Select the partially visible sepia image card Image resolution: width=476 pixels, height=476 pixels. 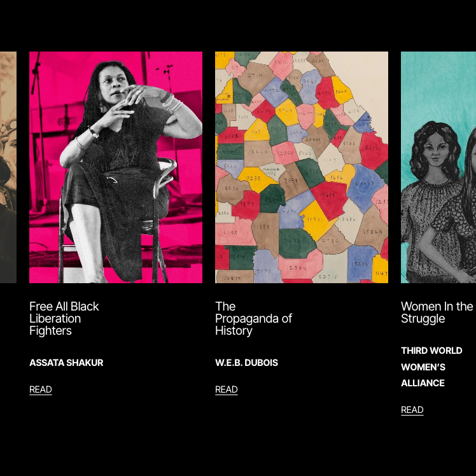point(8,167)
